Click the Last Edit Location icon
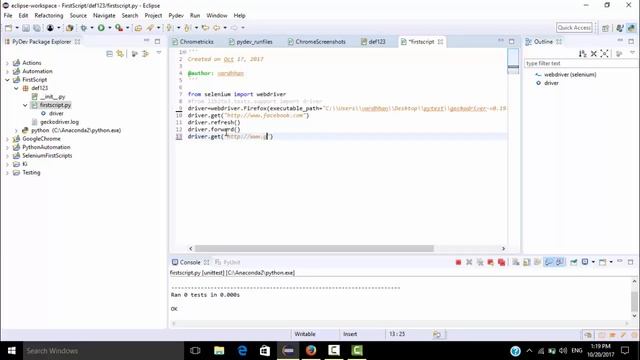Viewport: 640px width, 360px height. (x=205, y=28)
